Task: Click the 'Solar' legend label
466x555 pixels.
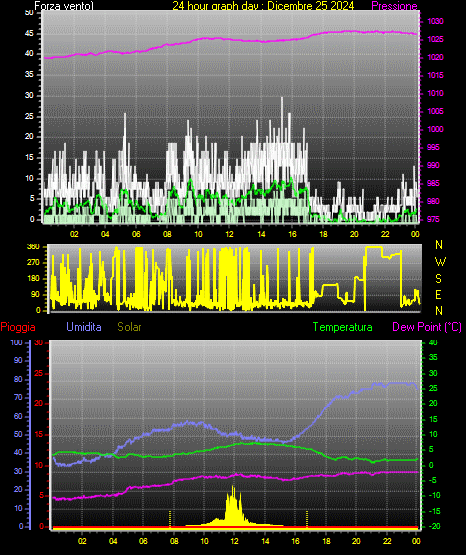Action: click(129, 327)
